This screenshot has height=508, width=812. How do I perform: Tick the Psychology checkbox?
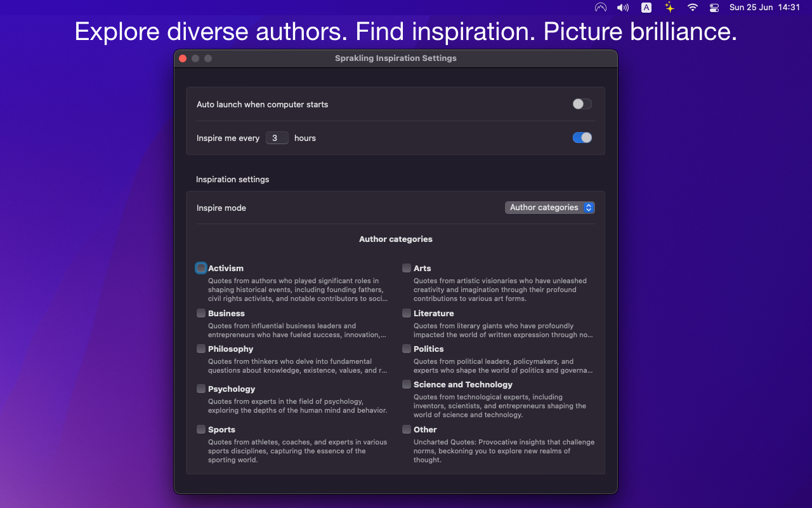pyautogui.click(x=201, y=389)
